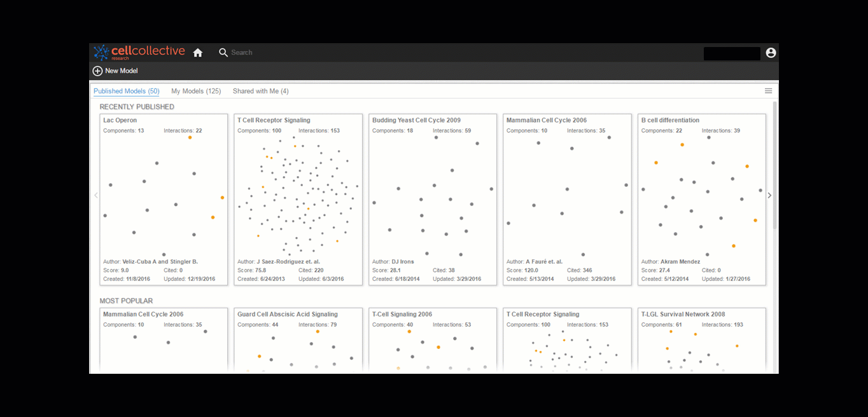This screenshot has width=868, height=417.
Task: Show previous recently published models
Action: click(96, 195)
